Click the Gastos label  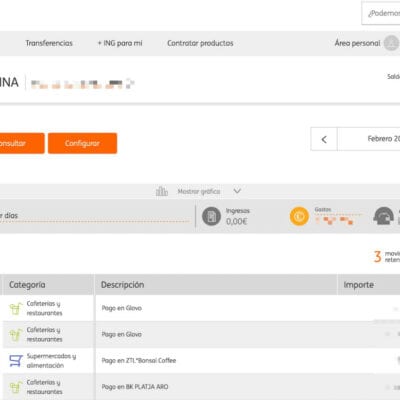(323, 209)
